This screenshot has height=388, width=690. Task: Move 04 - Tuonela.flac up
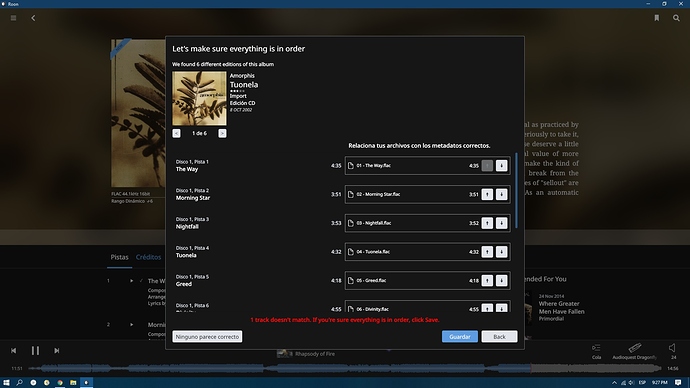click(x=487, y=252)
